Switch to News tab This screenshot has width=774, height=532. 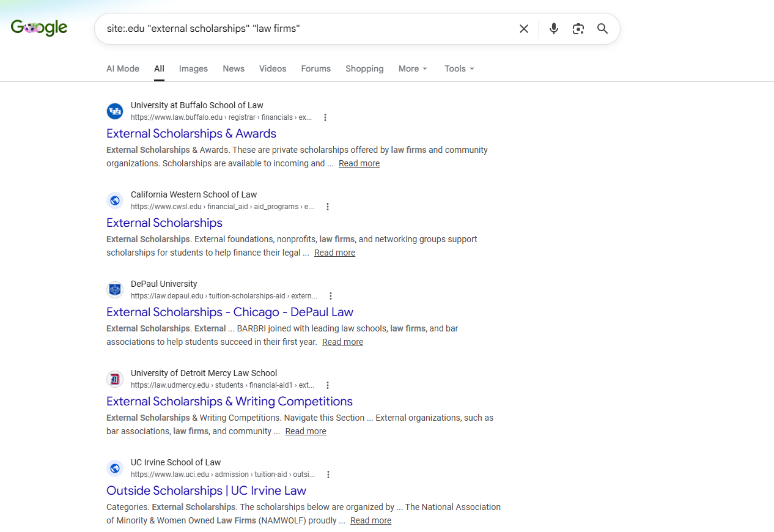pyautogui.click(x=234, y=68)
